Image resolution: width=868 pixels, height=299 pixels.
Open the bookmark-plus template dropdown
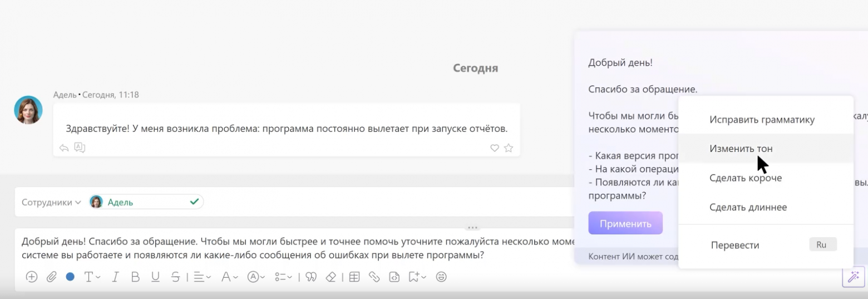point(417,277)
